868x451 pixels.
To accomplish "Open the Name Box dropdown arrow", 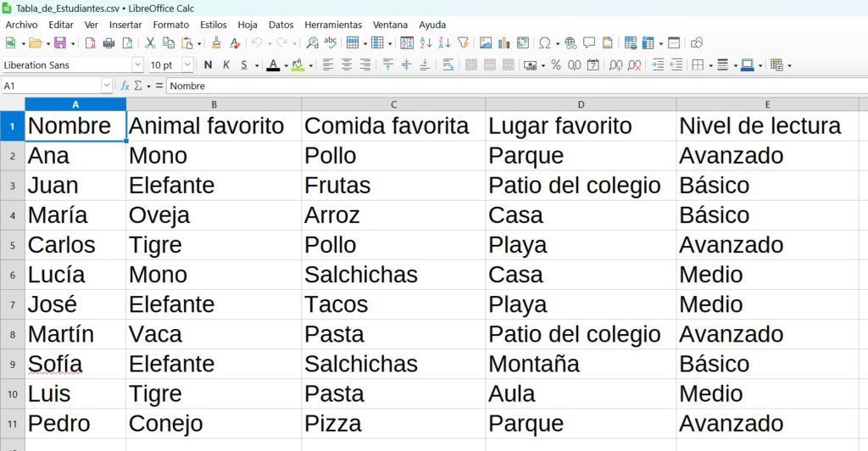I will (x=107, y=86).
